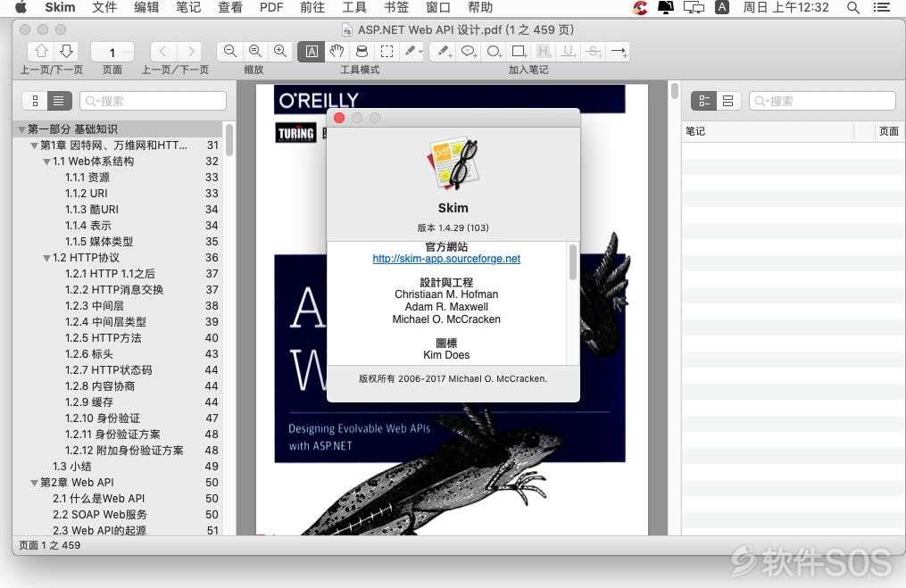The width and height of the screenshot is (906, 588).
Task: Click the left sidebar search field
Action: [154, 101]
